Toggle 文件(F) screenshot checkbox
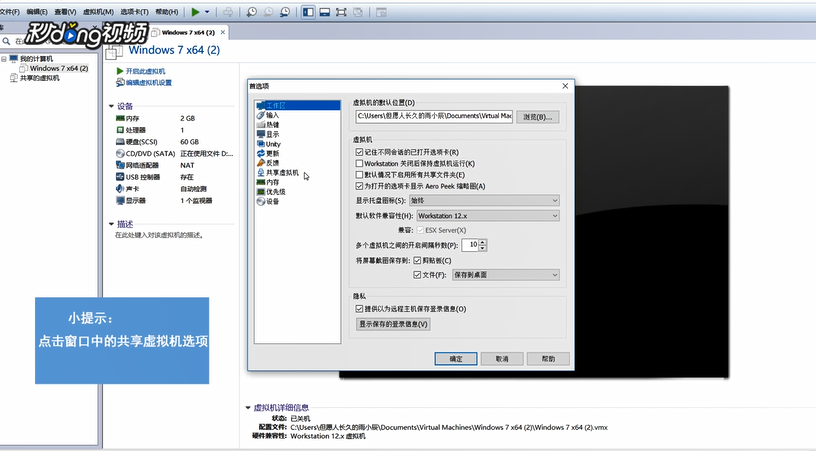 [x=417, y=275]
